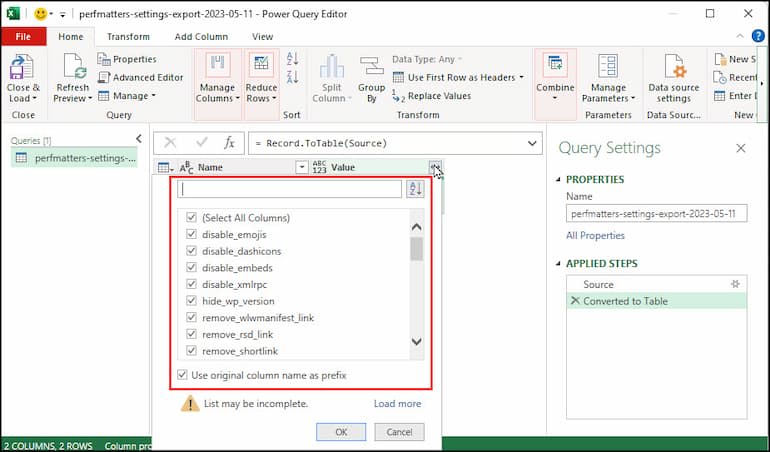Click the Reduce Rows icon

[x=261, y=66]
